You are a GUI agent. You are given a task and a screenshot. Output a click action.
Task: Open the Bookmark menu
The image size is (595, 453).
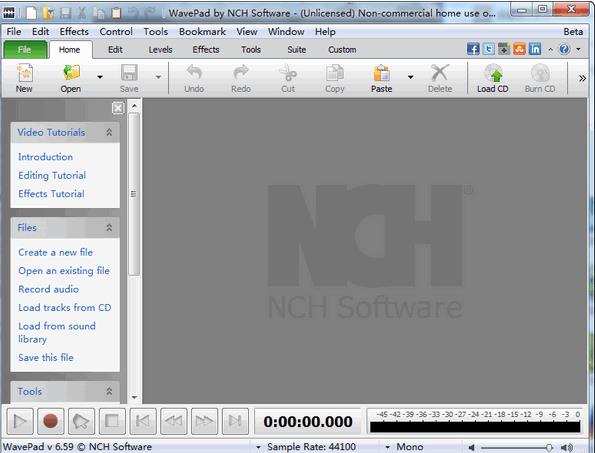coord(202,31)
